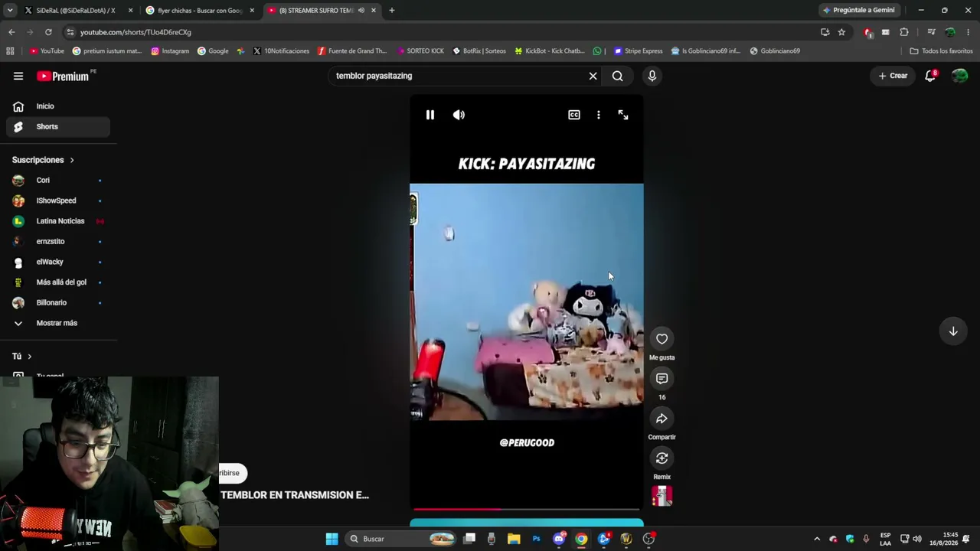Show hidden system tray icons
980x551 pixels.
[x=817, y=539]
